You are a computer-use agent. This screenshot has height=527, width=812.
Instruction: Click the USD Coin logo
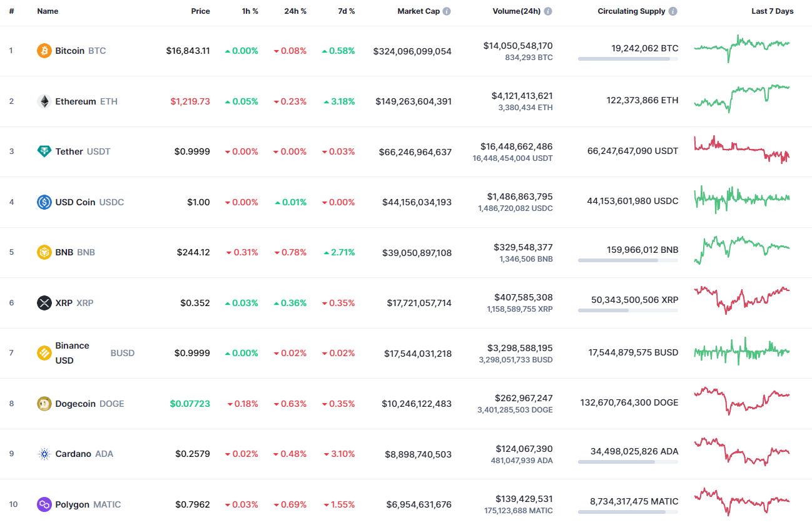(43, 202)
